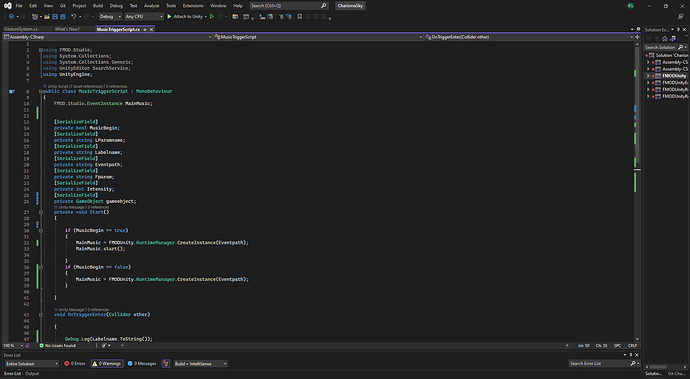
Task: Click the Home icon in Solution Explorer
Action: click(x=664, y=39)
